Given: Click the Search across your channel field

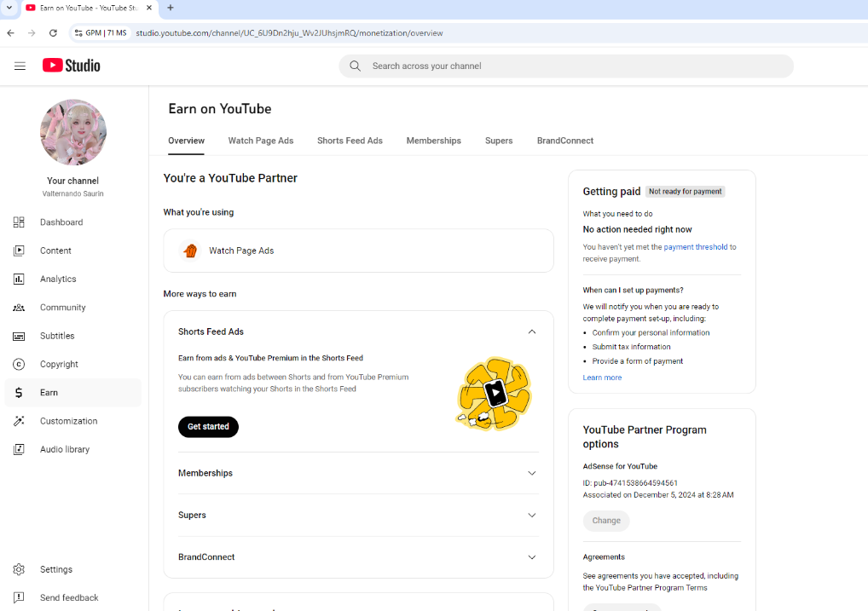Looking at the screenshot, I should (x=566, y=66).
